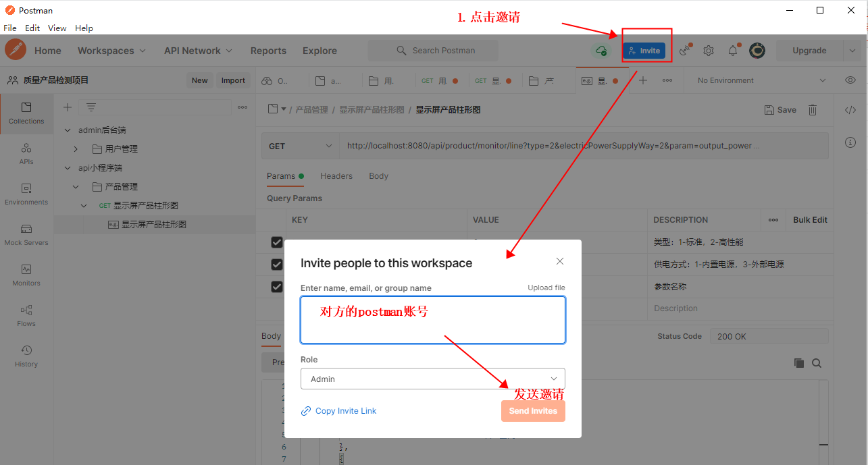
Task: Open a new tab with the plus icon
Action: pyautogui.click(x=643, y=80)
